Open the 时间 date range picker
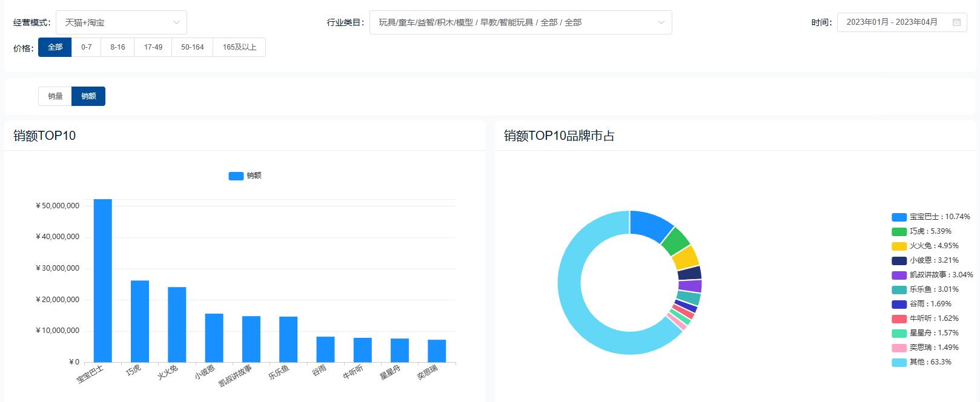 (893, 22)
